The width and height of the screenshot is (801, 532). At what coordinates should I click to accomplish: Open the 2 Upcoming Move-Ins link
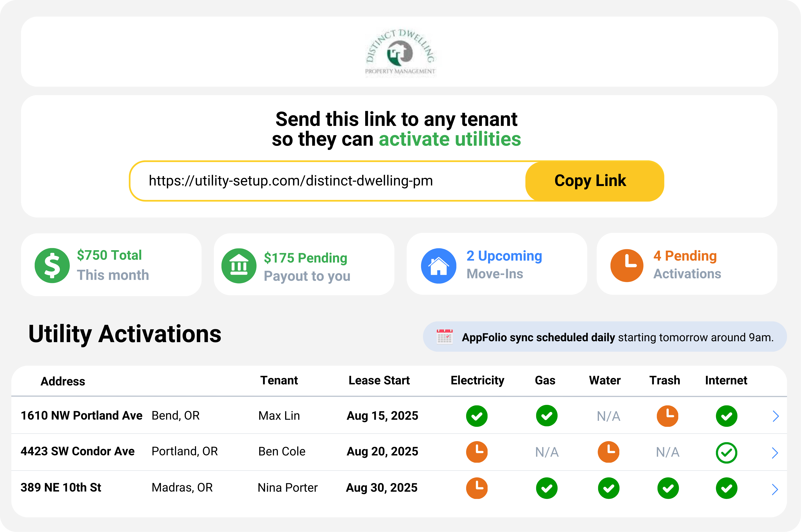[504, 256]
